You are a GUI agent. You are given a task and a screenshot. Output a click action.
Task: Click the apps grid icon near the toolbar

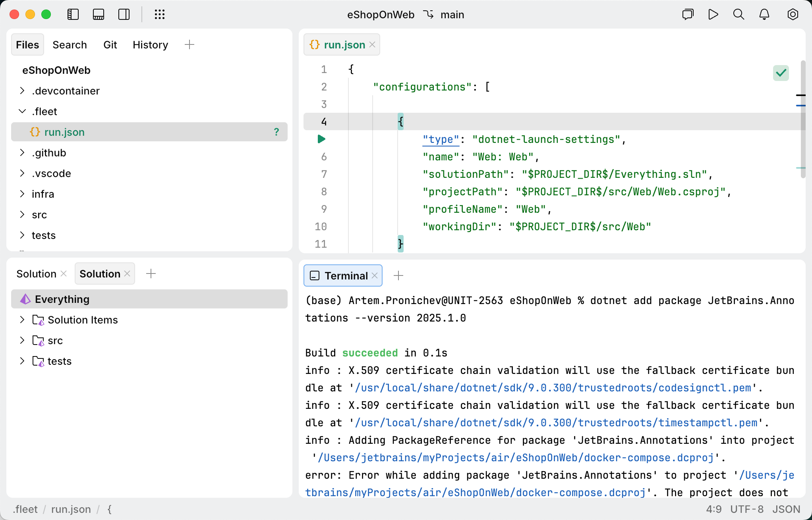[x=160, y=14]
